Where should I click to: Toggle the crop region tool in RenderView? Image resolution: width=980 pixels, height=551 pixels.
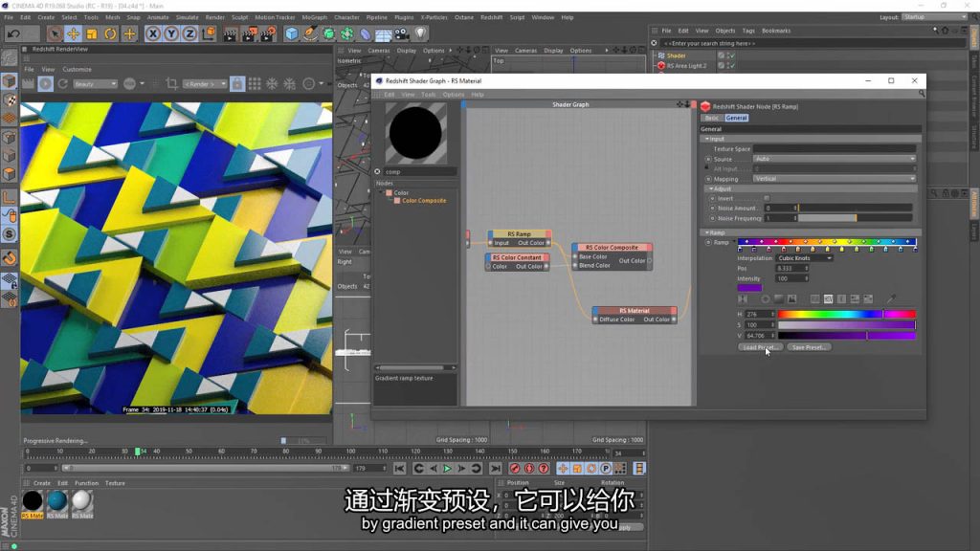[x=171, y=84]
